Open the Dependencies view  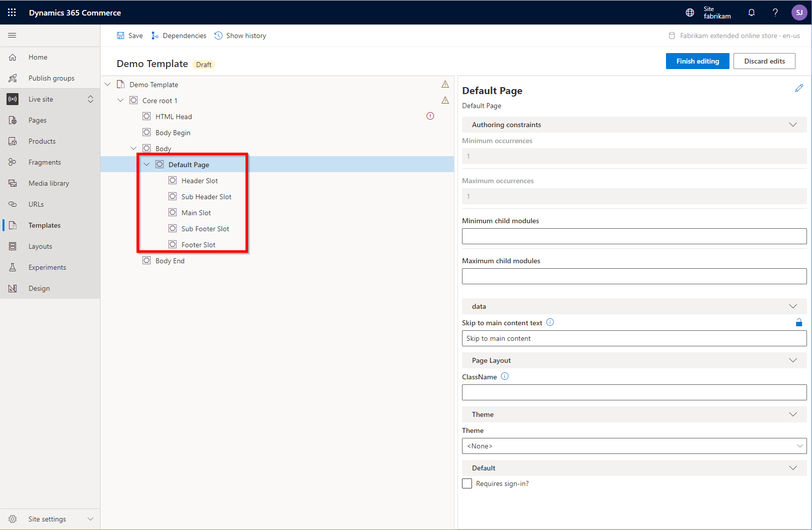[178, 35]
